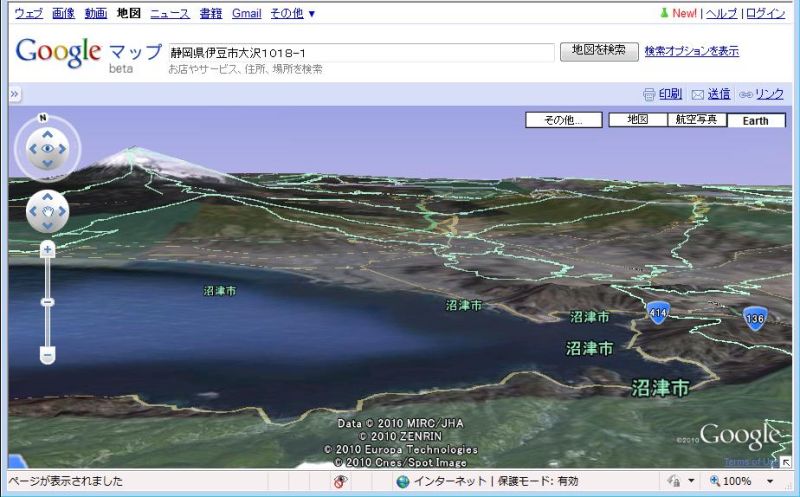Image resolution: width=800 pixels, height=497 pixels.
Task: Click the Google watermark logo on map
Action: tap(740, 437)
